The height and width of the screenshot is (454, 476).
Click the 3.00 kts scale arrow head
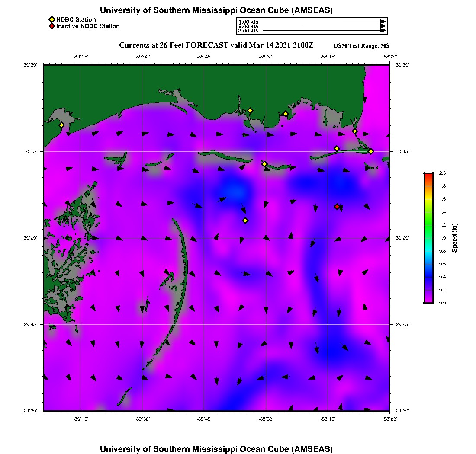click(383, 31)
